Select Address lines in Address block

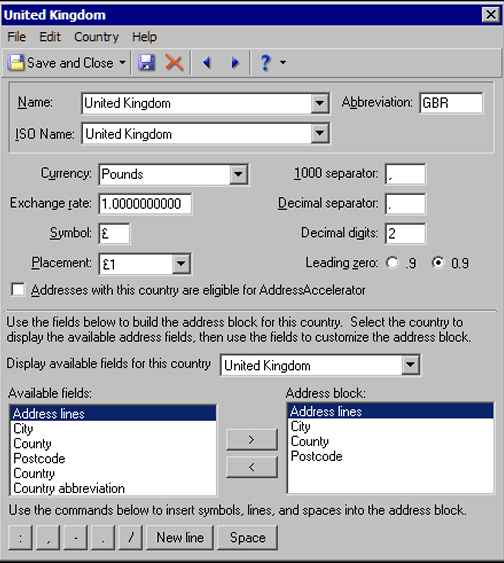(x=391, y=411)
